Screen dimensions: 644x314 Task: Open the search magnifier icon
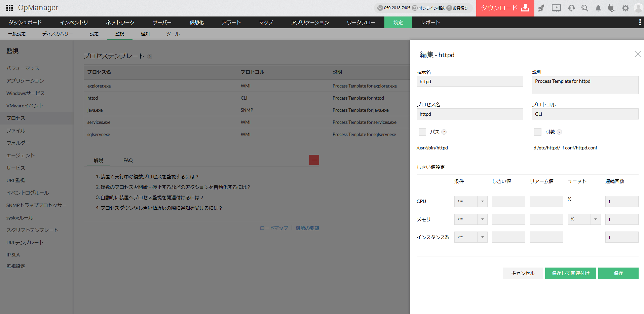pos(585,8)
